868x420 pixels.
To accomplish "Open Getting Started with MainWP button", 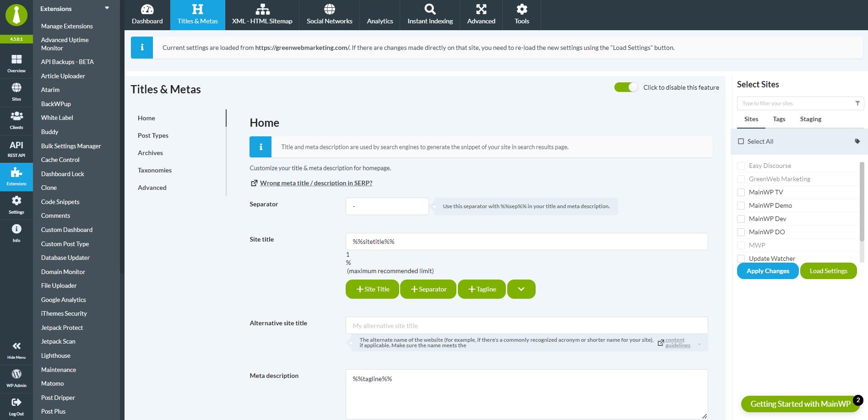I will pyautogui.click(x=800, y=404).
